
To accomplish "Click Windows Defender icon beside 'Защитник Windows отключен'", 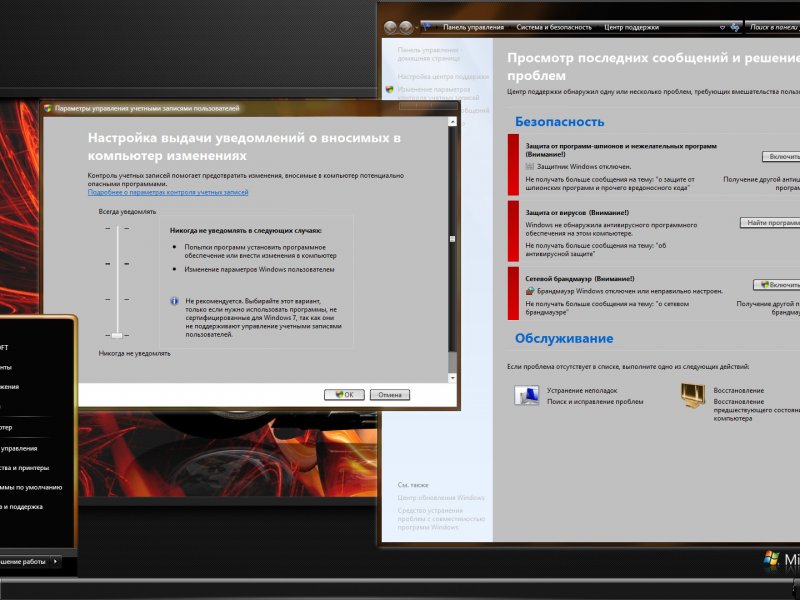I will [x=530, y=166].
